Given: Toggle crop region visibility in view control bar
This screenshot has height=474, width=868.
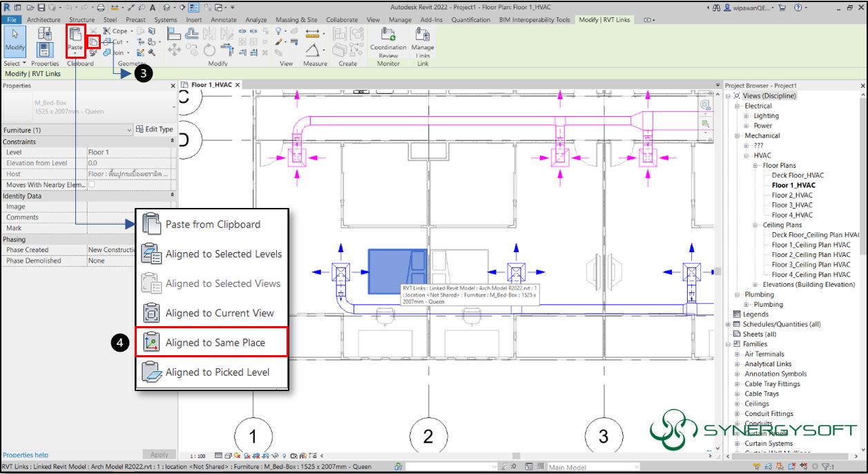Looking at the screenshot, I should click(x=264, y=456).
